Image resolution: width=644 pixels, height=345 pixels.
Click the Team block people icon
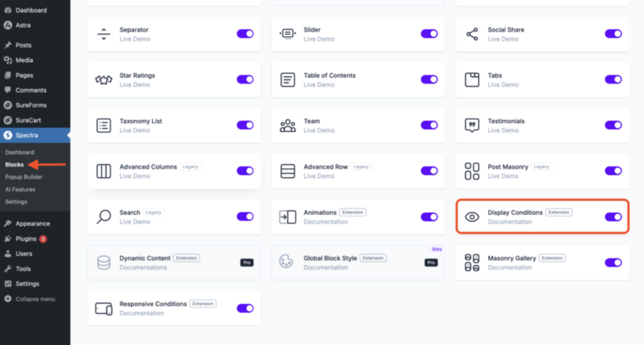coord(288,125)
